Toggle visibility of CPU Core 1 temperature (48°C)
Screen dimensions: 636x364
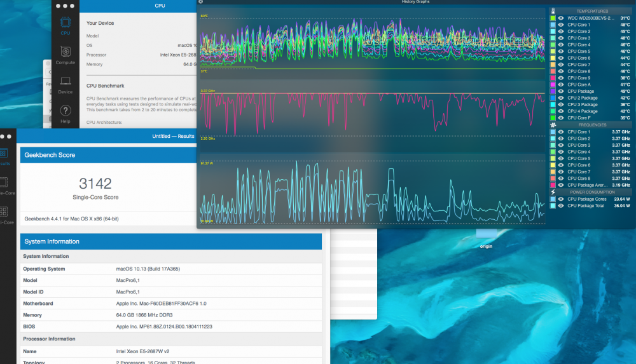pyautogui.click(x=561, y=25)
